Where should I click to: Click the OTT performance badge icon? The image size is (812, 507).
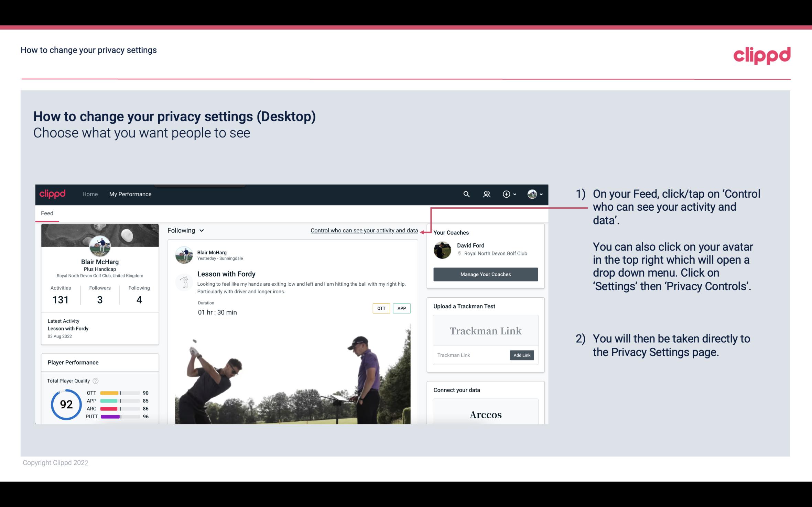381,308
